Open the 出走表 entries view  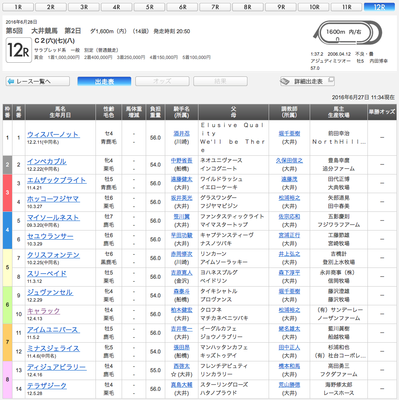[104, 81]
